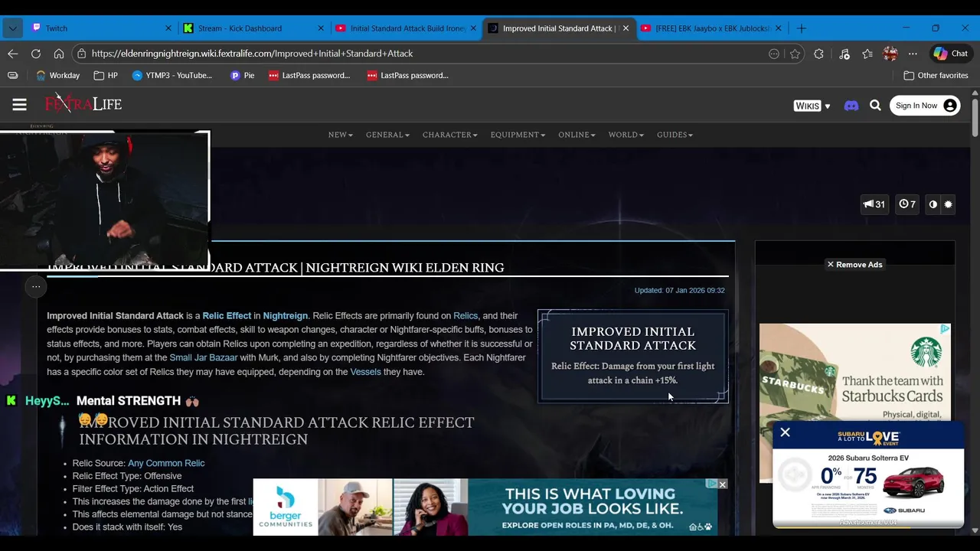
Task: Open the Small Jar Bazaar link
Action: click(x=204, y=357)
